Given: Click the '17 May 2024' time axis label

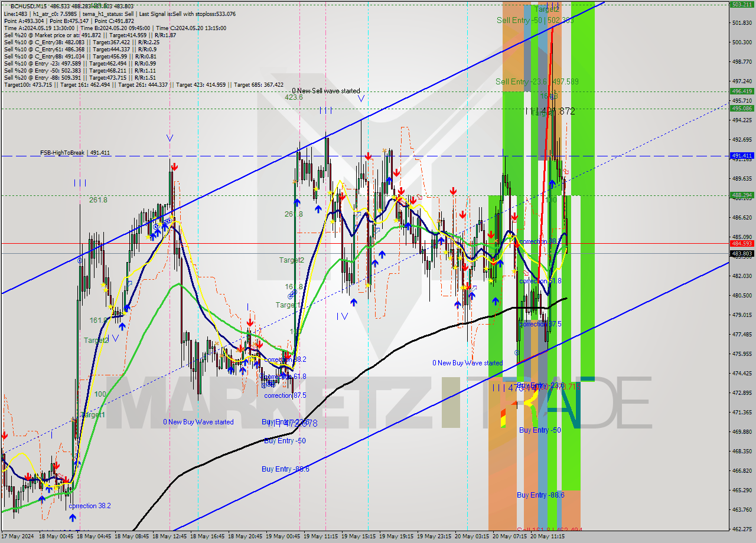Looking at the screenshot, I should [x=18, y=537].
